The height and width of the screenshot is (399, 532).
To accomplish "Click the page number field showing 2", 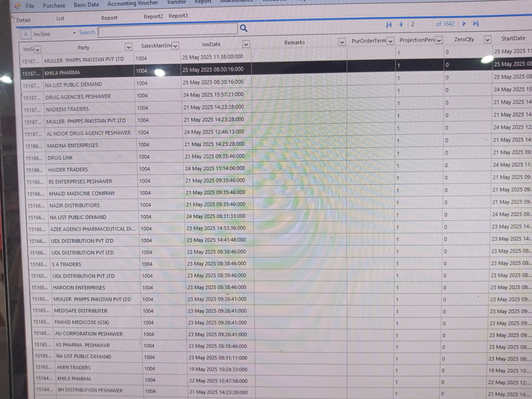I will [413, 24].
